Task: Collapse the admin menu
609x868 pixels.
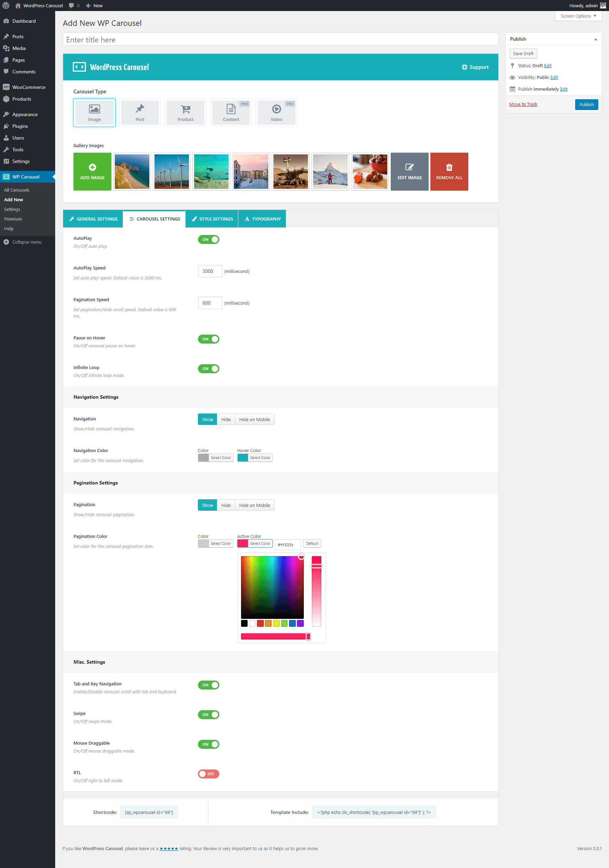Action: tap(23, 242)
